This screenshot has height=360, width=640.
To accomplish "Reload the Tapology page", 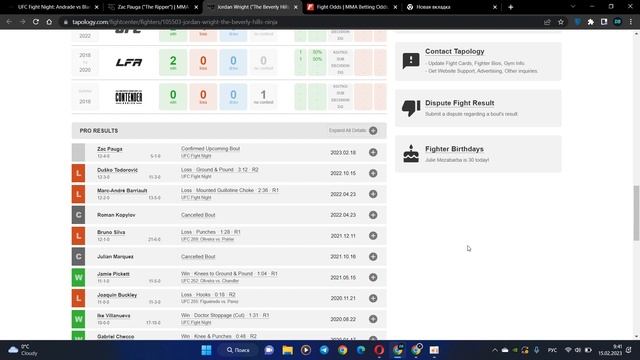I will click(36, 22).
